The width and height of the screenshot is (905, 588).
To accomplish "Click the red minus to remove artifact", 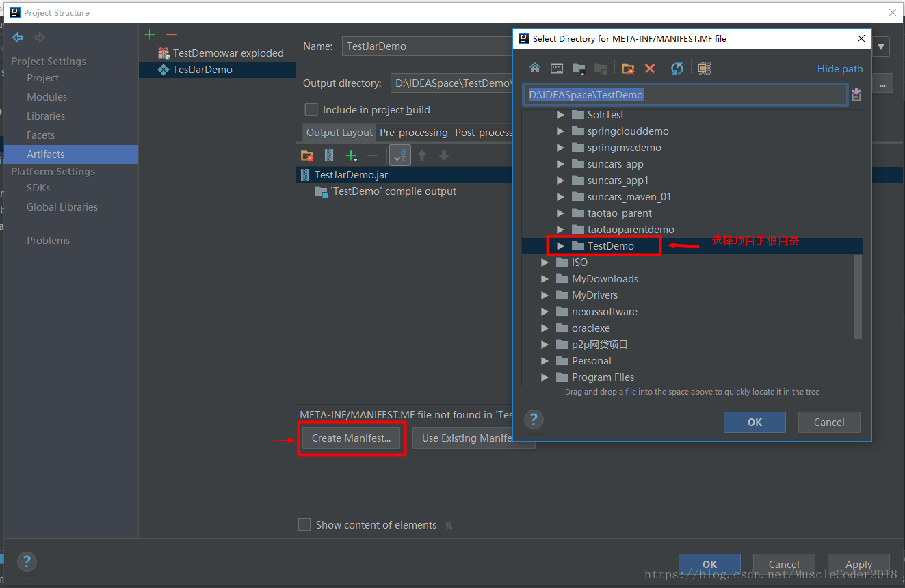I will click(171, 34).
